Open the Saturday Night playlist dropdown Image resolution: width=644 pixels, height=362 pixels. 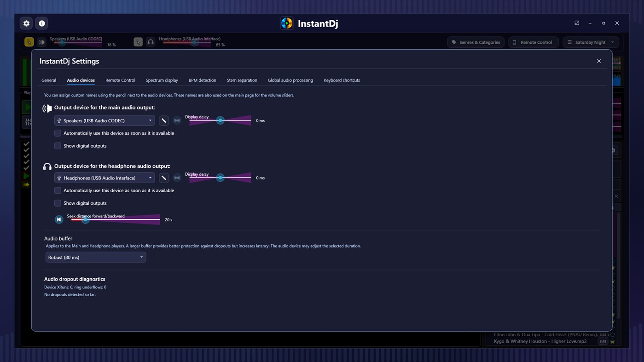[x=591, y=42]
